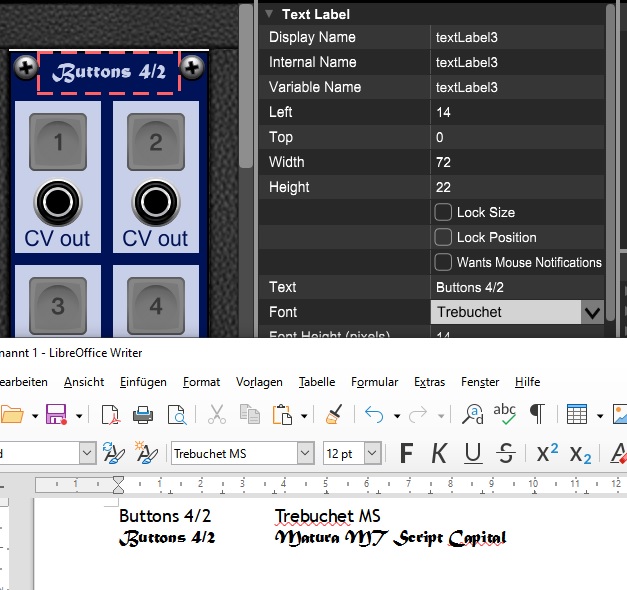This screenshot has height=590, width=627.
Task: Click the properties panel vertical scrollbar
Action: [x=610, y=162]
